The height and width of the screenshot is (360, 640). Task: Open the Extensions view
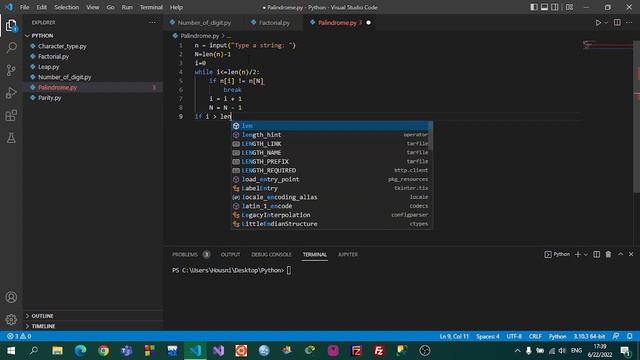pyautogui.click(x=11, y=116)
